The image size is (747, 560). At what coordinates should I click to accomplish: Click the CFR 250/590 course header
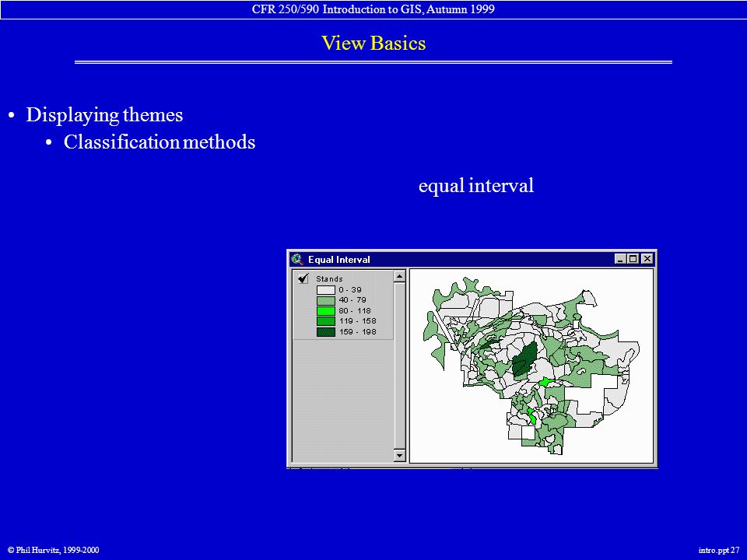[373, 9]
